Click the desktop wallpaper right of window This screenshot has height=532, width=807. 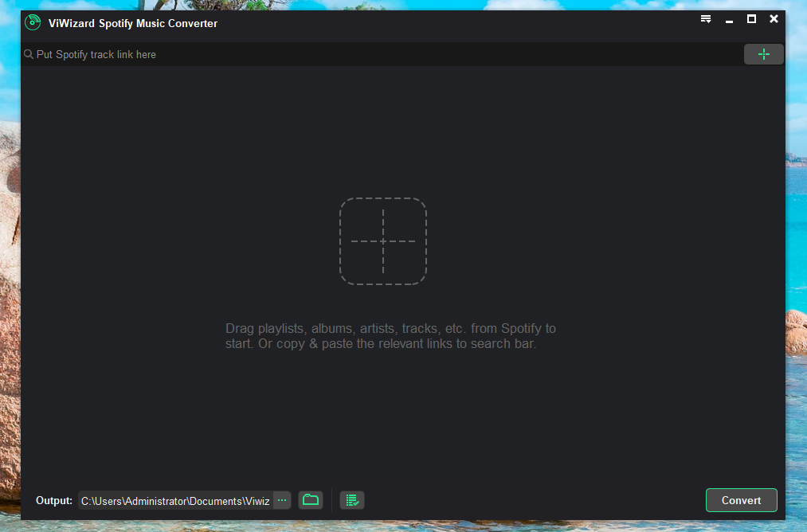point(797,239)
